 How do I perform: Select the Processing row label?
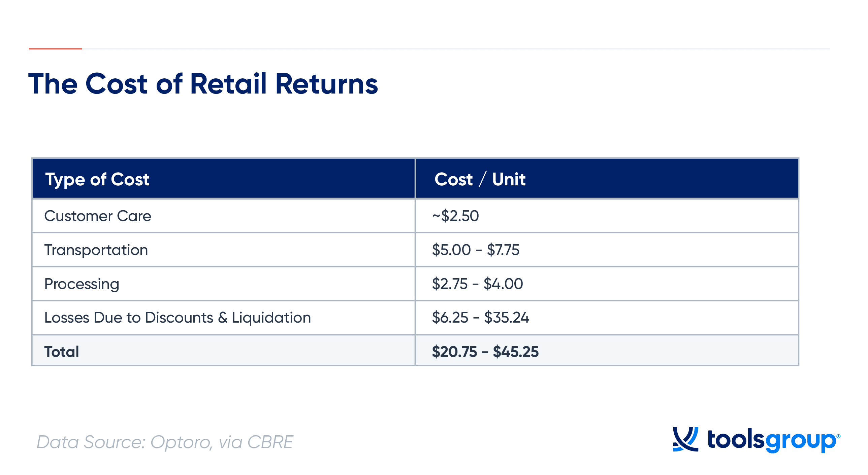pos(82,284)
